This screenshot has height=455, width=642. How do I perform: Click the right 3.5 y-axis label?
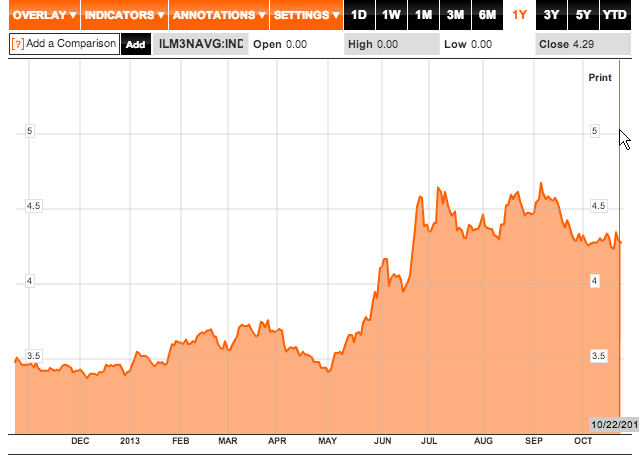pyautogui.click(x=598, y=355)
